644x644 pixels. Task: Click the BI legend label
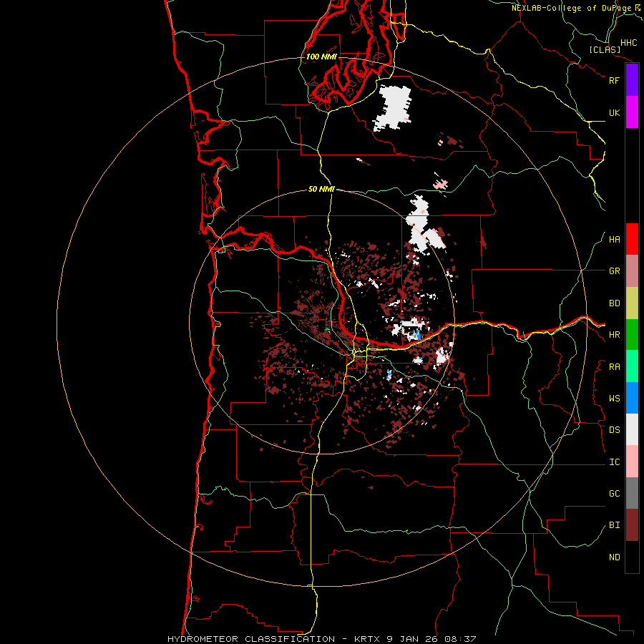[614, 525]
